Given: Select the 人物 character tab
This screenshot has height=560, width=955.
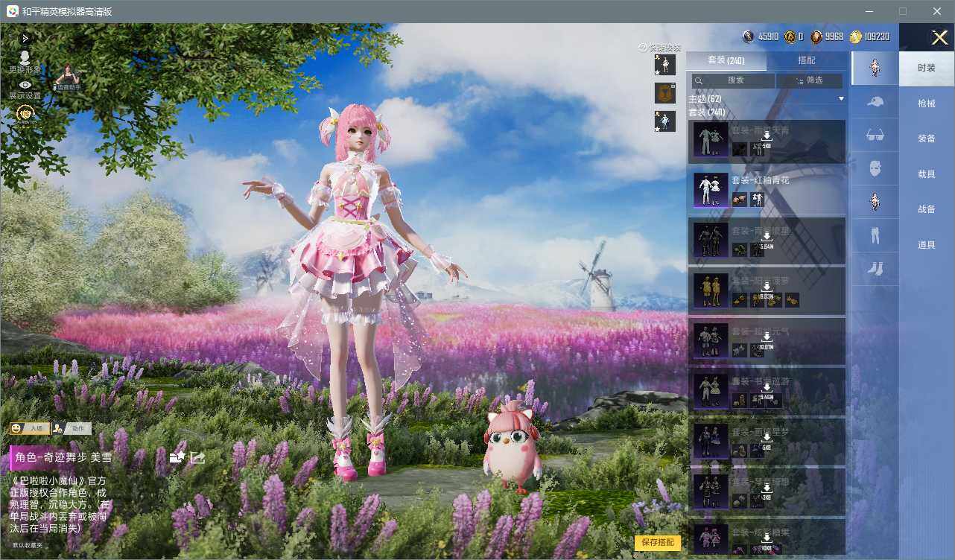Looking at the screenshot, I should click(30, 428).
